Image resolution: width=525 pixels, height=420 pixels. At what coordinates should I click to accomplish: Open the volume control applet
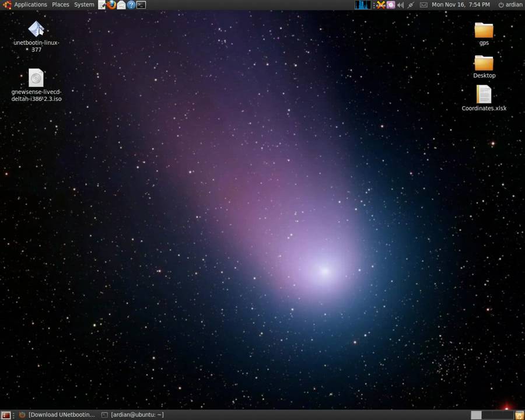(x=400, y=5)
